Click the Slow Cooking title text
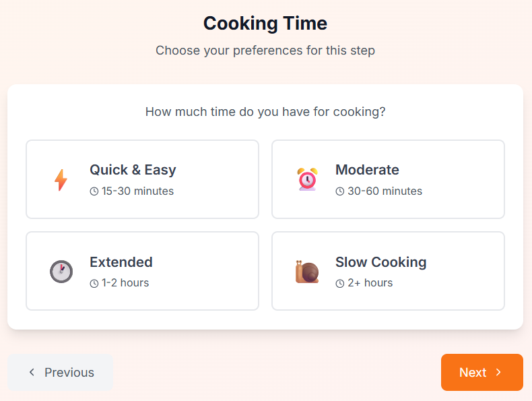This screenshot has height=401, width=532. (x=380, y=262)
